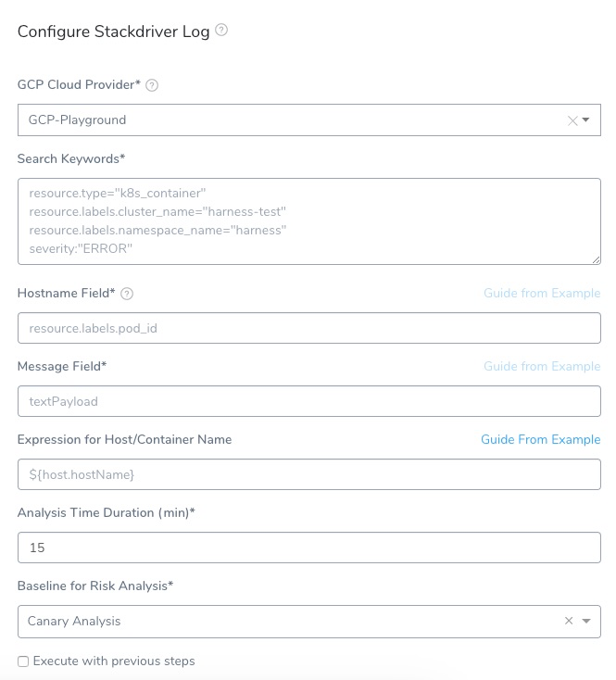The image size is (616, 680).
Task: Click help icon beside Configure Stackdriver Log title
Action: [221, 30]
